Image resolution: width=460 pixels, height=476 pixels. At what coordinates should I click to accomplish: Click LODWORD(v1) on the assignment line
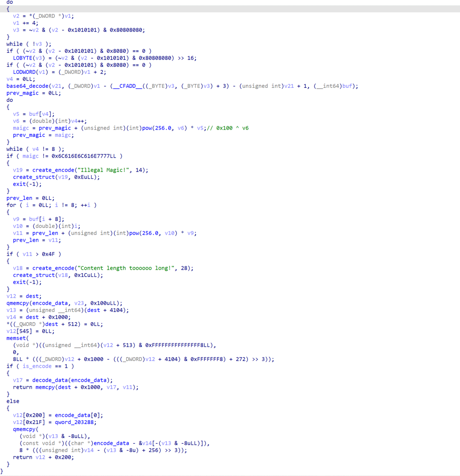pos(31,72)
